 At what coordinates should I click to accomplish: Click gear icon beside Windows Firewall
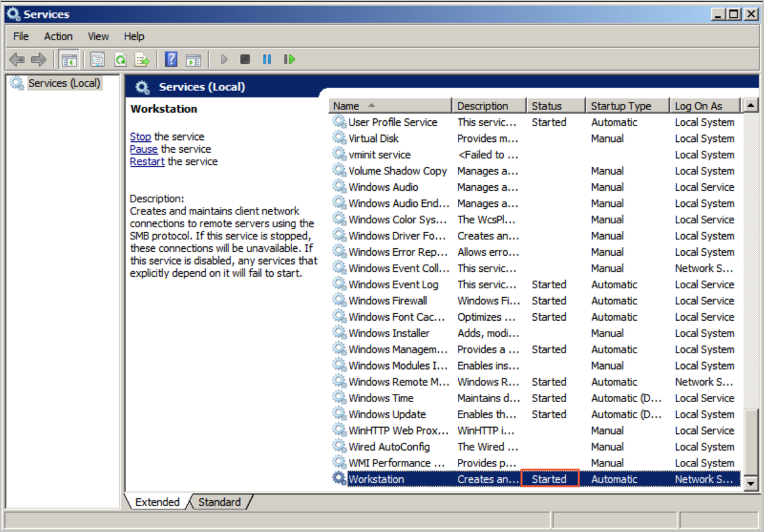339,300
